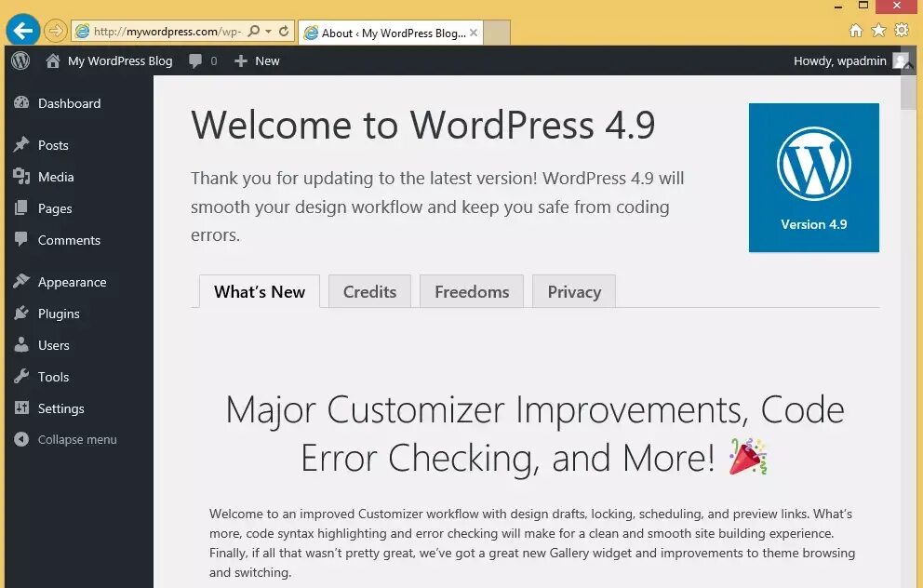The width and height of the screenshot is (923, 588).
Task: Click the search magnifier in address bar
Action: [254, 32]
